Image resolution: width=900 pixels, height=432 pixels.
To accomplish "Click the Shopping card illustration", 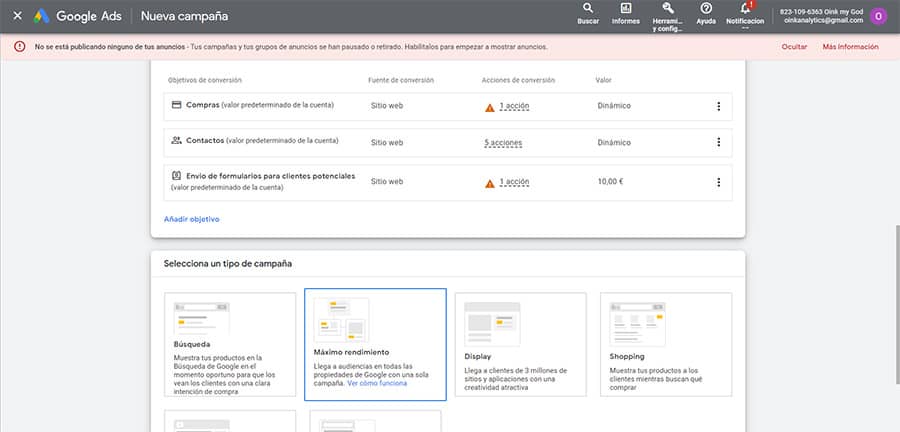I will (637, 324).
